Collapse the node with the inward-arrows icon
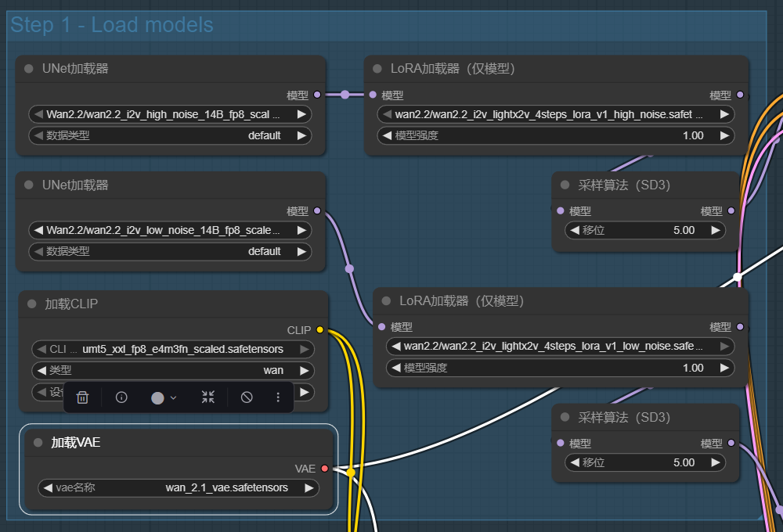 click(207, 397)
